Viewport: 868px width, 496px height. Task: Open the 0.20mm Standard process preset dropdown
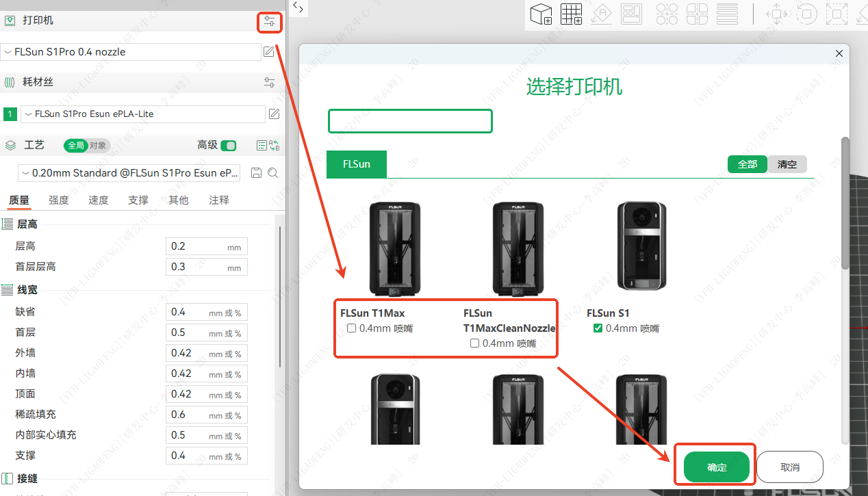[x=130, y=173]
